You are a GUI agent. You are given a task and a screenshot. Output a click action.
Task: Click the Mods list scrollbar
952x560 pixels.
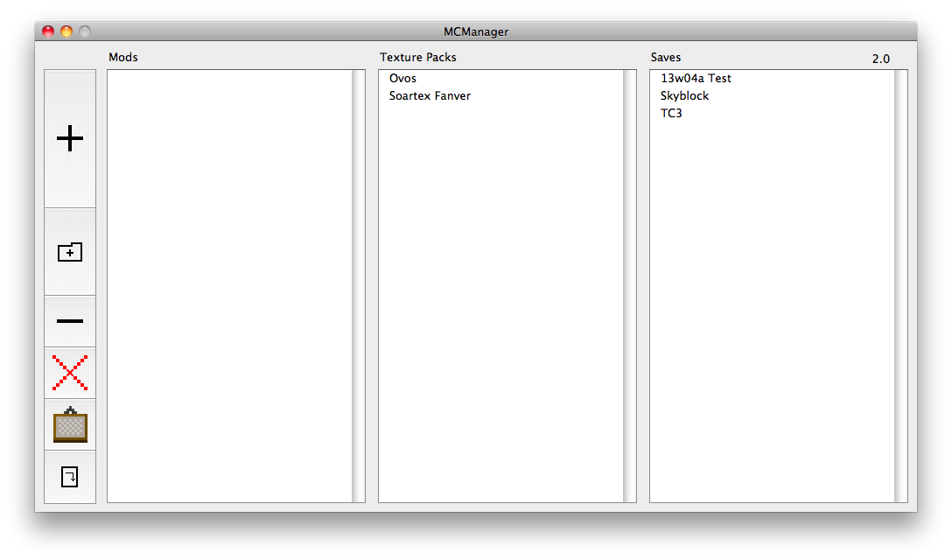pyautogui.click(x=358, y=286)
